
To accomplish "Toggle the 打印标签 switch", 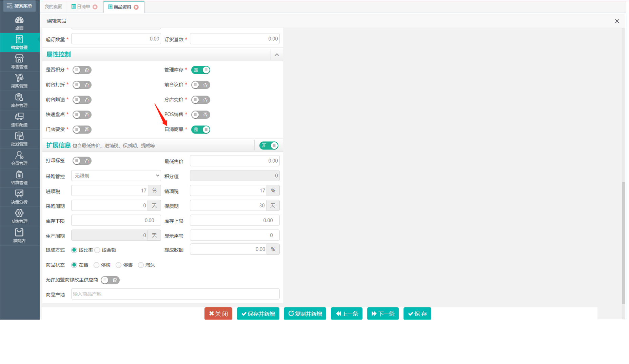I will click(x=82, y=161).
